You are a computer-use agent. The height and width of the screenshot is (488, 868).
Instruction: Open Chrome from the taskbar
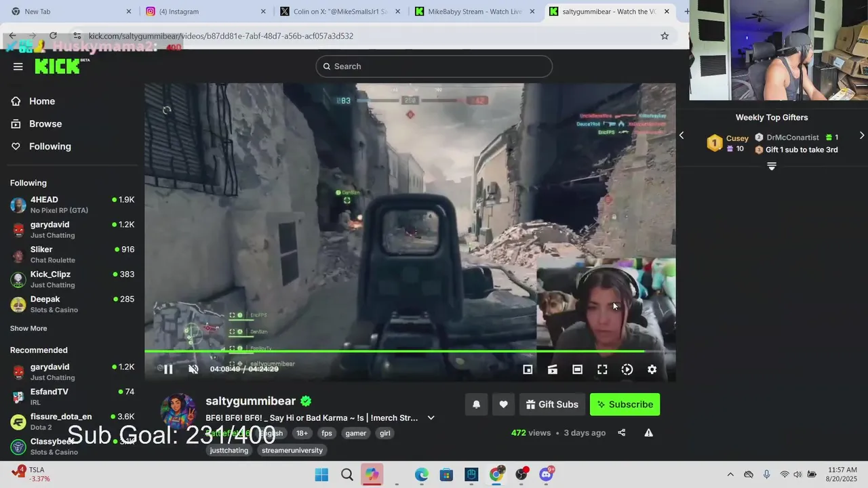(496, 474)
